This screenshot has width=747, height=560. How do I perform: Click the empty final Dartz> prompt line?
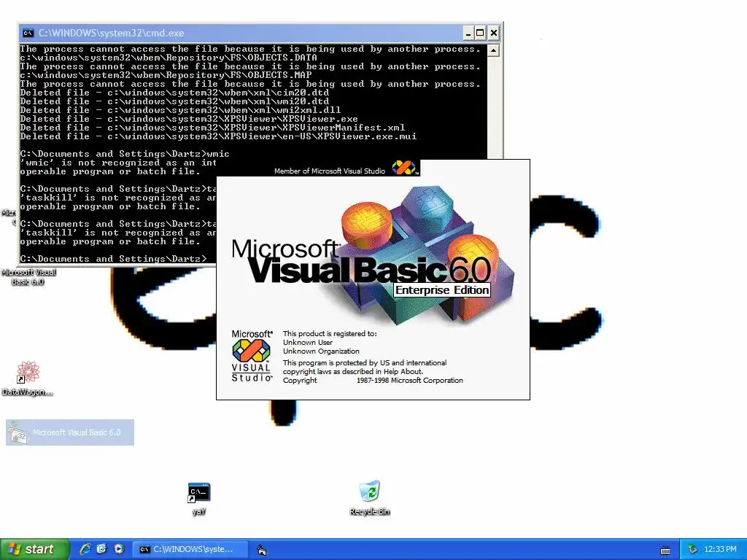point(113,259)
